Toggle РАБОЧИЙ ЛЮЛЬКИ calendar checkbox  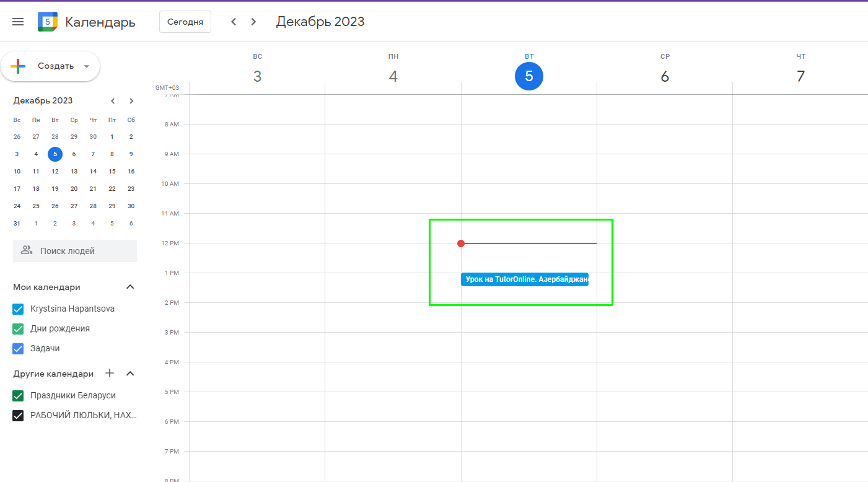coord(18,415)
